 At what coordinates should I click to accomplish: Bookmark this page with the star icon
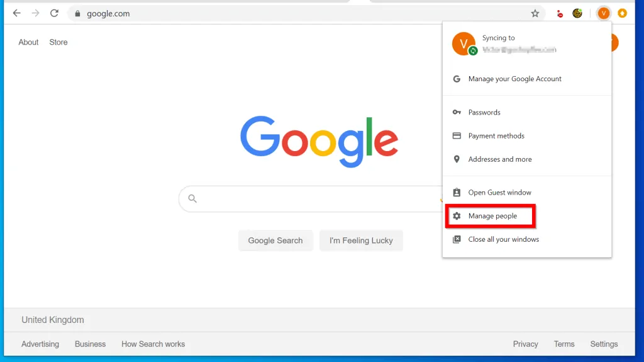(535, 14)
